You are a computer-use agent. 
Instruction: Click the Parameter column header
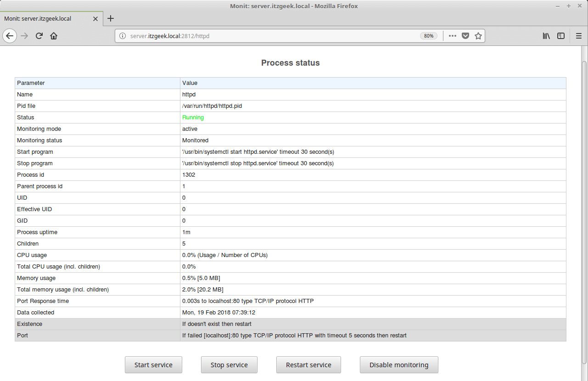[x=31, y=83]
